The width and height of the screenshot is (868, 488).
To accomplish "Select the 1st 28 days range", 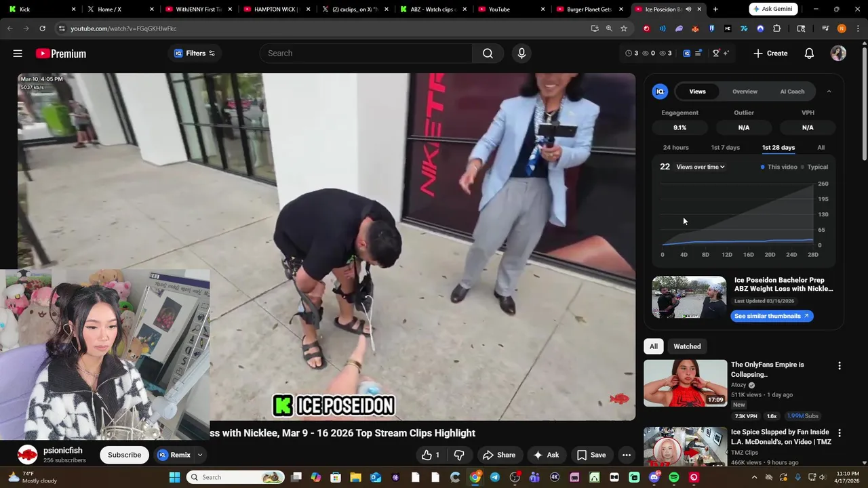I will [x=778, y=147].
